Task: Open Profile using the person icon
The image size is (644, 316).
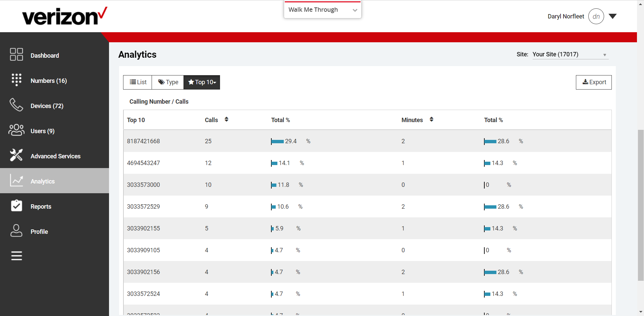Action: coord(16,231)
